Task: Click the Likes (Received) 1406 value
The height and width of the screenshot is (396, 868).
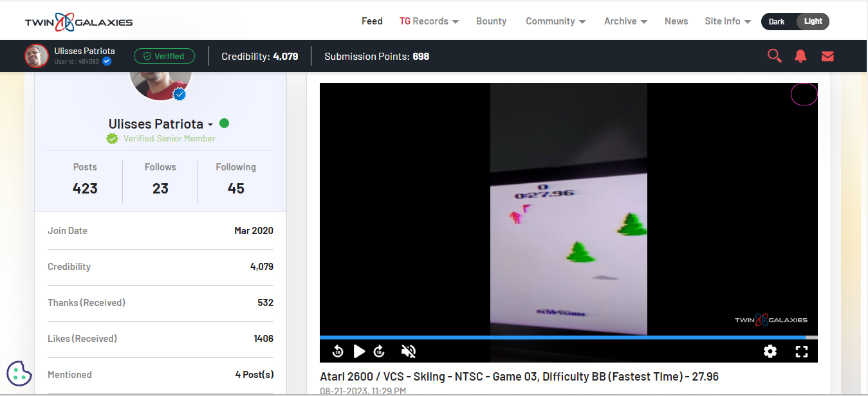Action: pyautogui.click(x=264, y=339)
